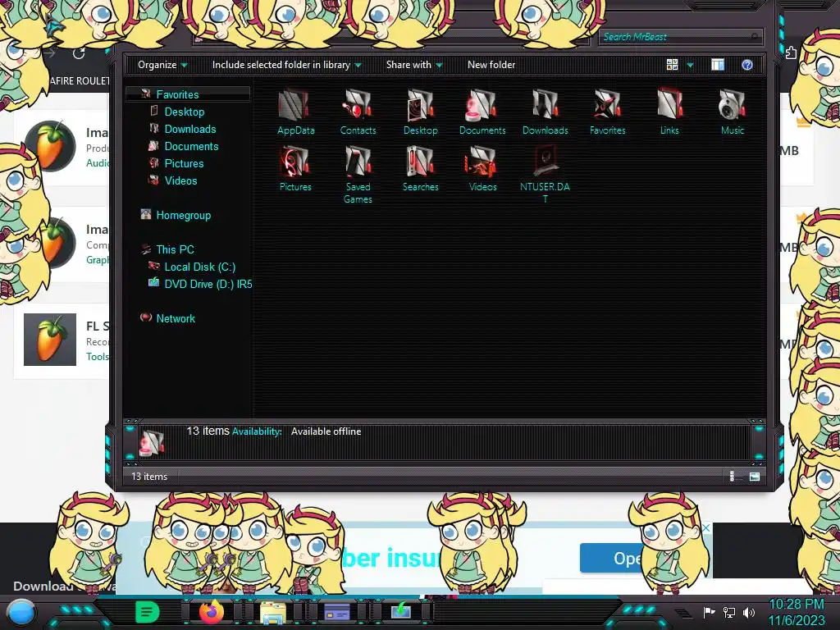
Task: Select This PC in the navigation pane
Action: tap(175, 249)
